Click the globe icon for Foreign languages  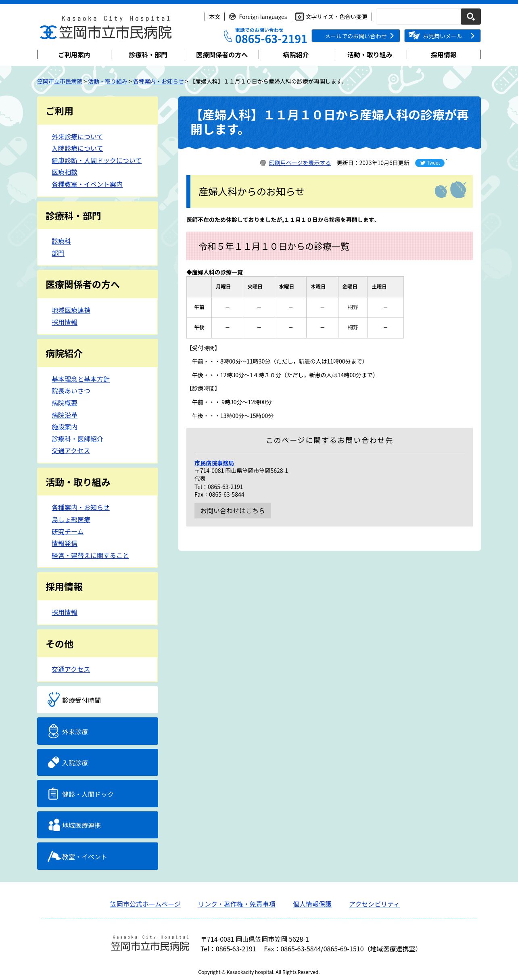click(x=232, y=17)
